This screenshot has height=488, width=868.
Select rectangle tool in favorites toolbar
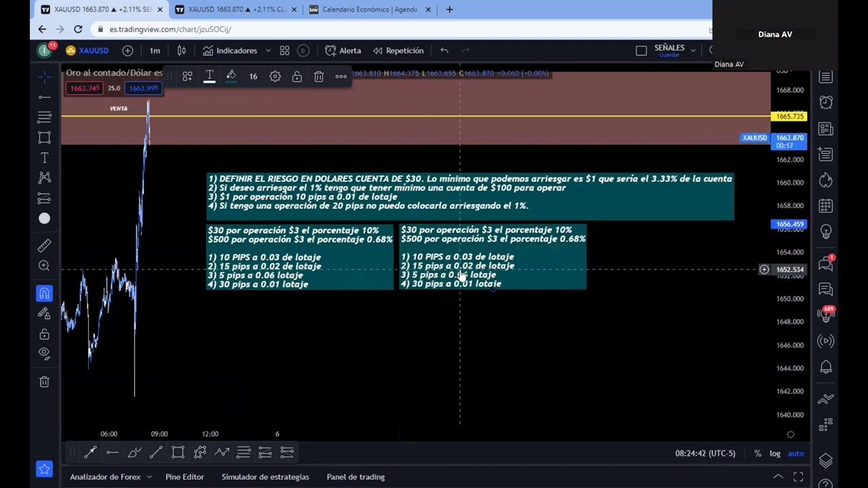(x=178, y=452)
